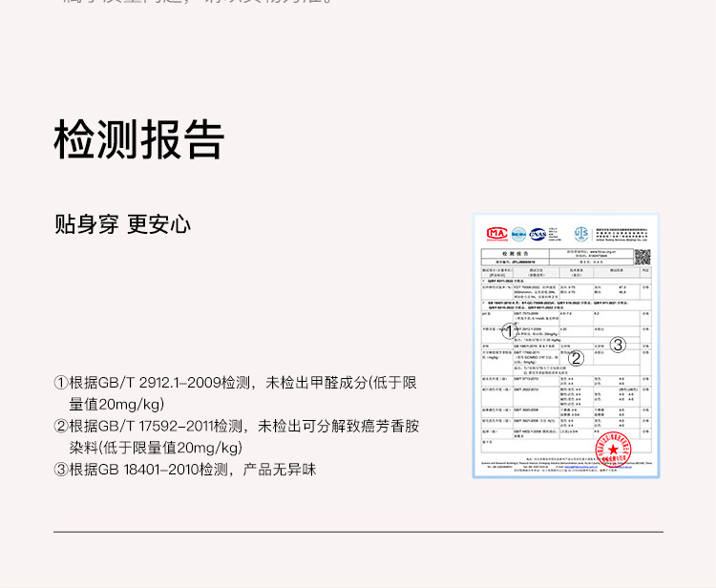Click the QR code on the report
This screenshot has height=588, width=716.
point(642,257)
